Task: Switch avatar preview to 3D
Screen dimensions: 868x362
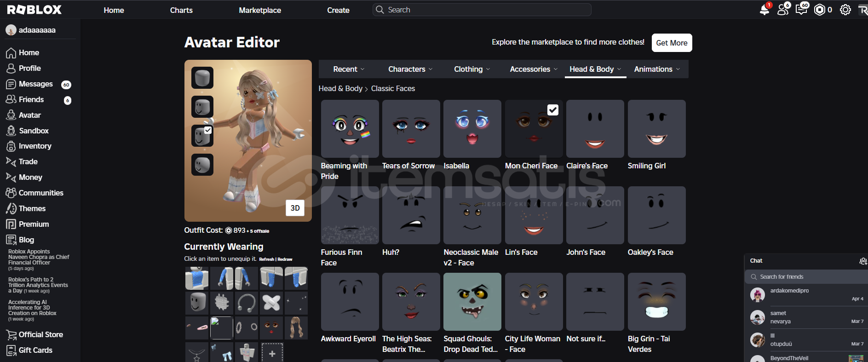Action: click(x=295, y=208)
